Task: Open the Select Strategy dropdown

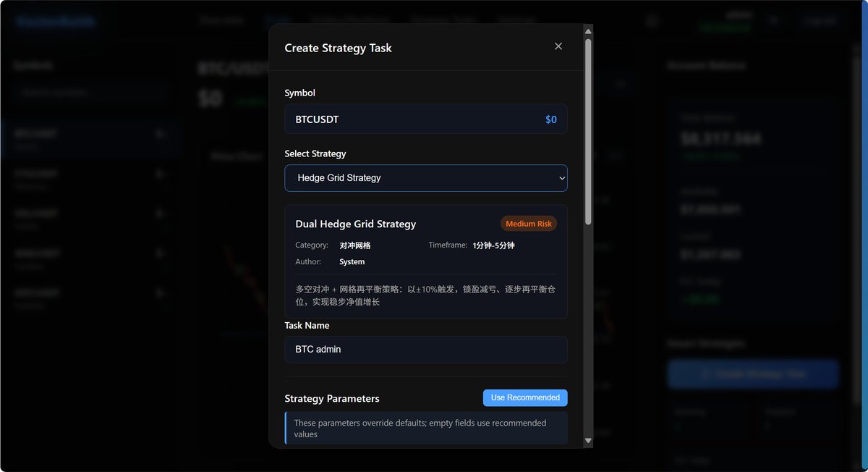Action: pos(426,178)
